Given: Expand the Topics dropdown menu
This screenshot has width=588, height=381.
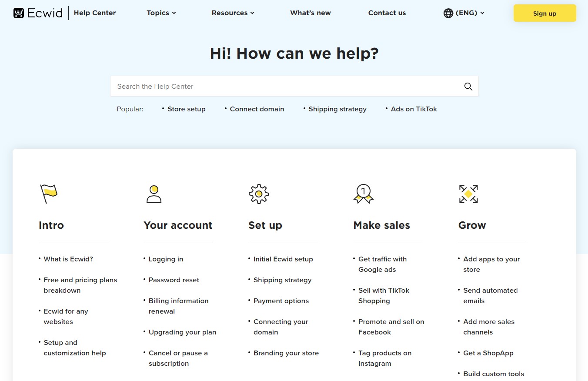Looking at the screenshot, I should 161,13.
